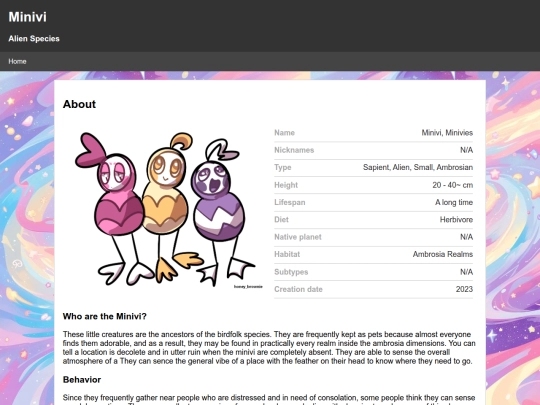Click the Lifespan row label
Image resolution: width=540 pixels, height=405 pixels.
(290, 202)
